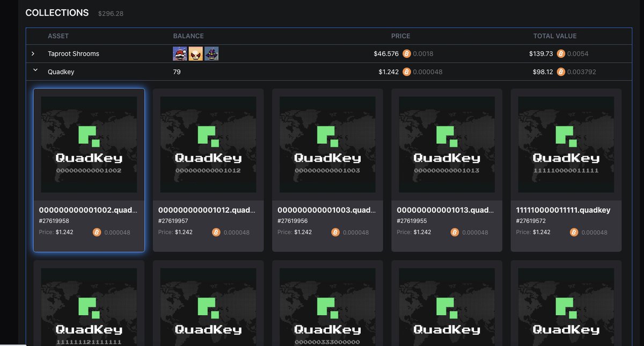This screenshot has width=644, height=346.
Task: Click Bitcoin icon on card #27619956
Action: [335, 232]
